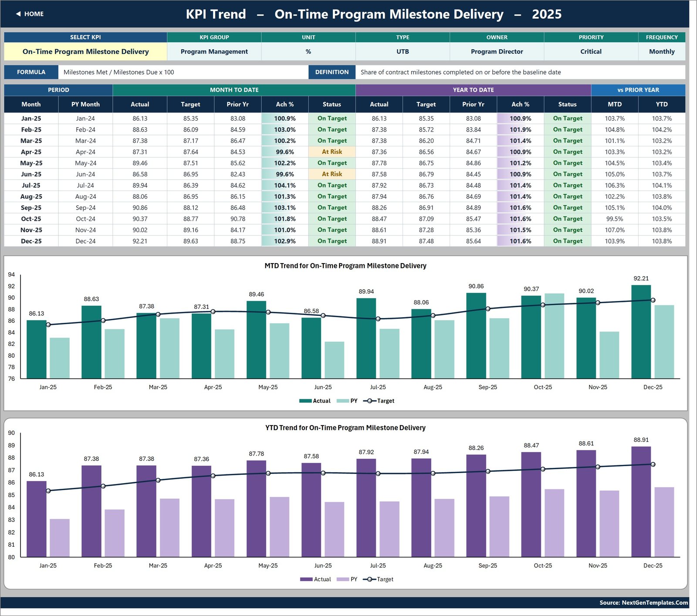697x616 pixels.
Task: Select the Jan-25 month row label
Action: [31, 118]
